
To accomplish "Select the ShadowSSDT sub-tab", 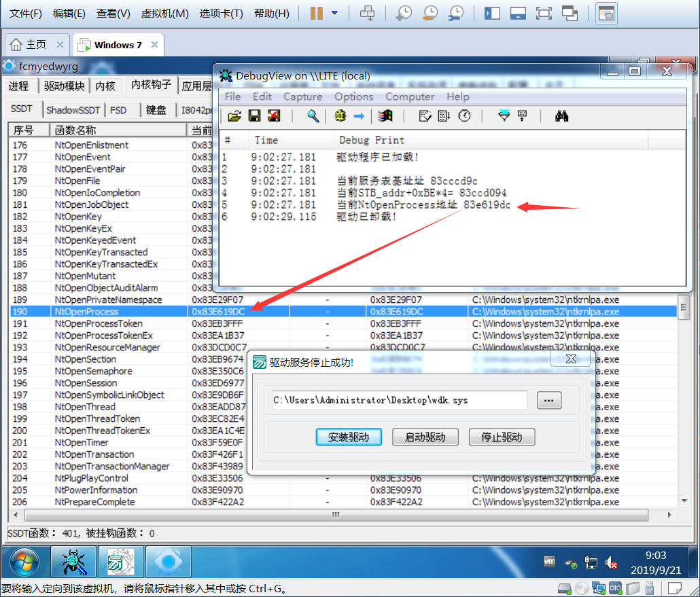I will 73,110.
